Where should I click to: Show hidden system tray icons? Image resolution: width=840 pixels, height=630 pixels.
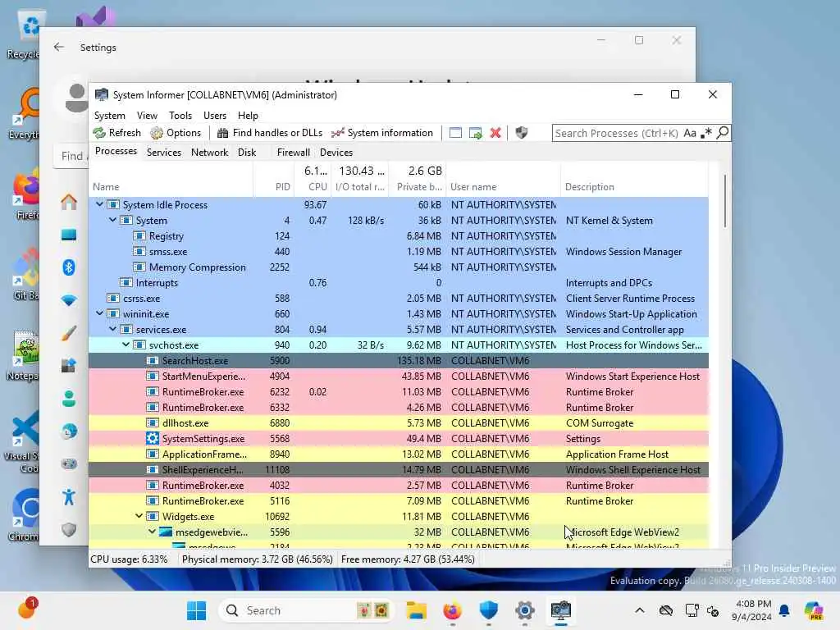[640, 610]
